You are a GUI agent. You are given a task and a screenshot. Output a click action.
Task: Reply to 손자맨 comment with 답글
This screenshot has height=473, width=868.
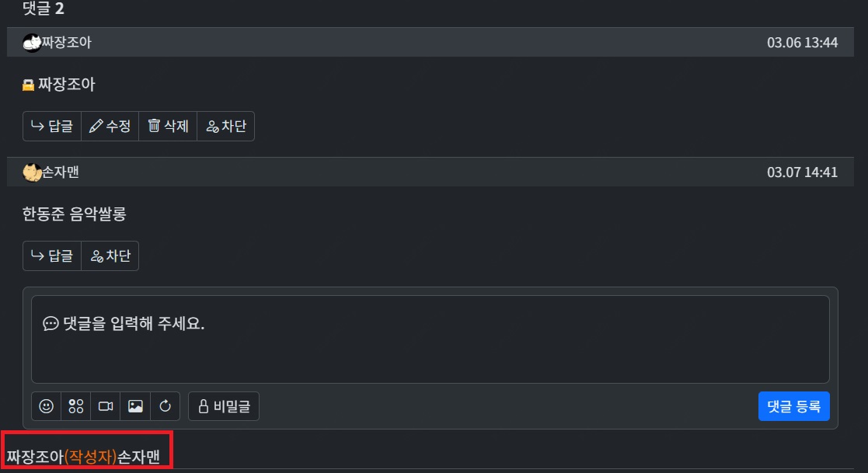click(52, 256)
